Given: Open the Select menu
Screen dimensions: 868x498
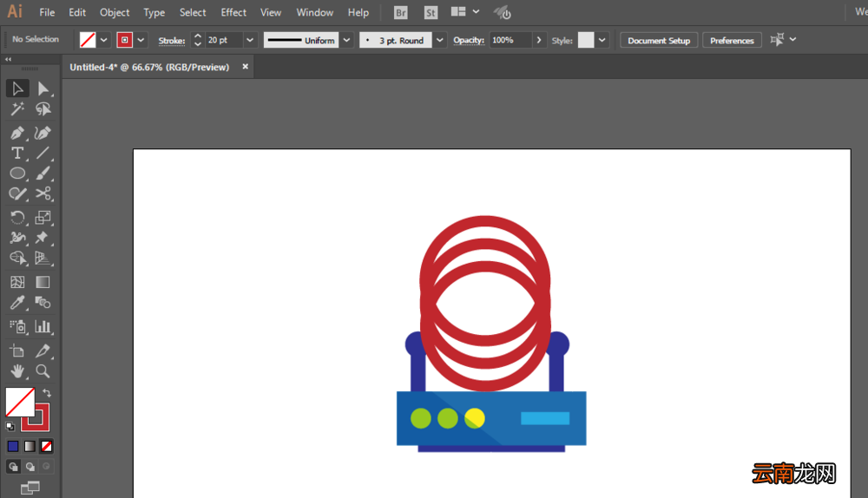Looking at the screenshot, I should 193,12.
